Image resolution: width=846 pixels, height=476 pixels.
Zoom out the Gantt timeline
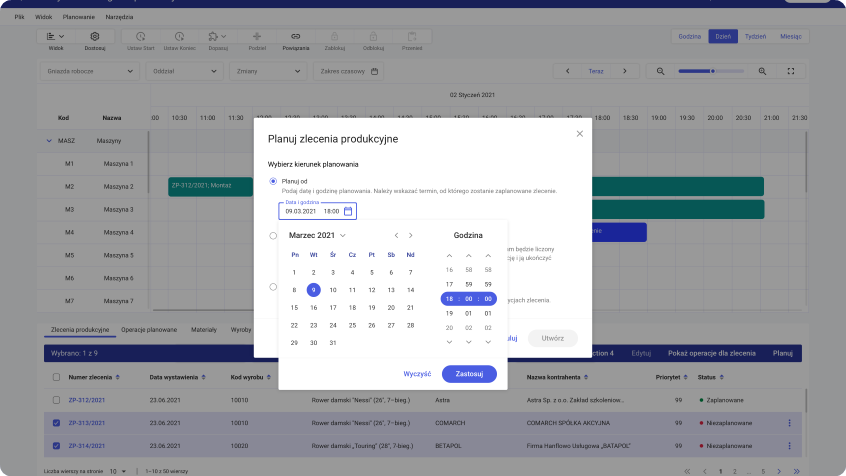click(x=660, y=71)
